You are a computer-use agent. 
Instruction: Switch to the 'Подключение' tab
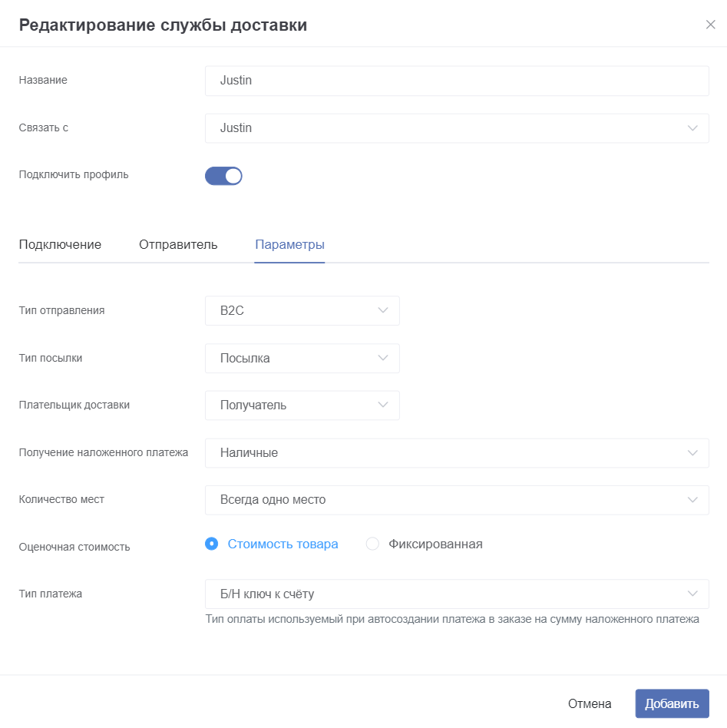click(x=60, y=245)
